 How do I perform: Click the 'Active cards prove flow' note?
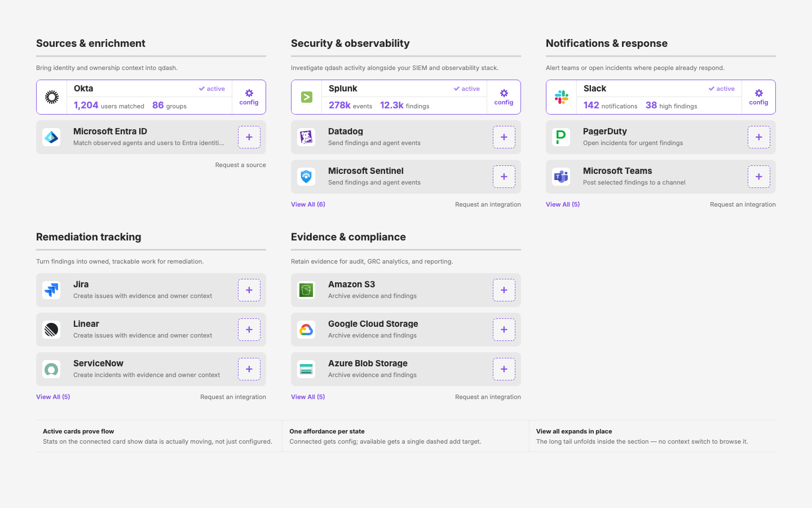(x=158, y=436)
